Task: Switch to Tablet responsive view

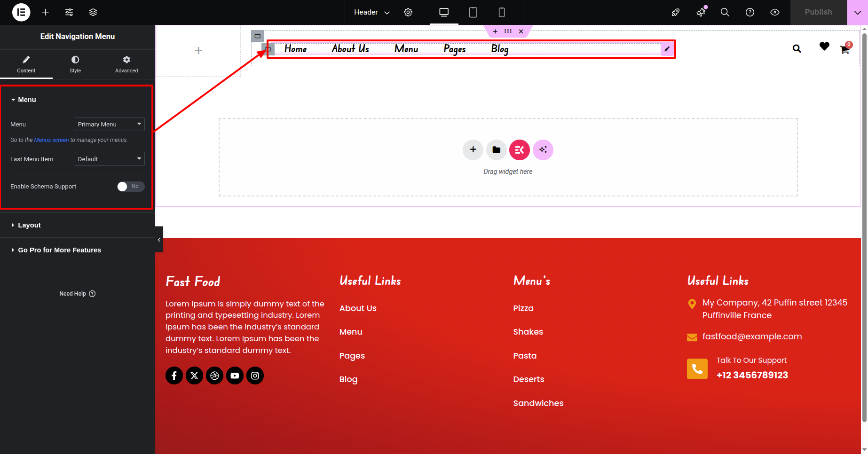Action: tap(473, 12)
